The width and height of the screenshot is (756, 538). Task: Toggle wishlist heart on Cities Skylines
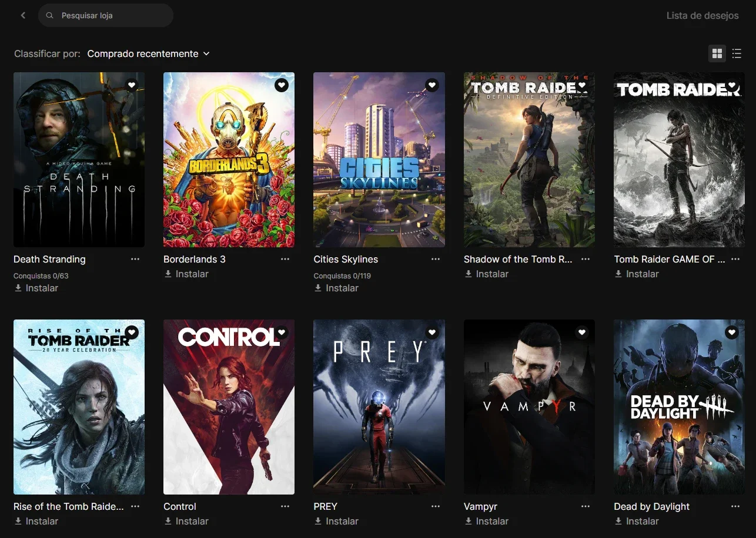click(x=432, y=85)
